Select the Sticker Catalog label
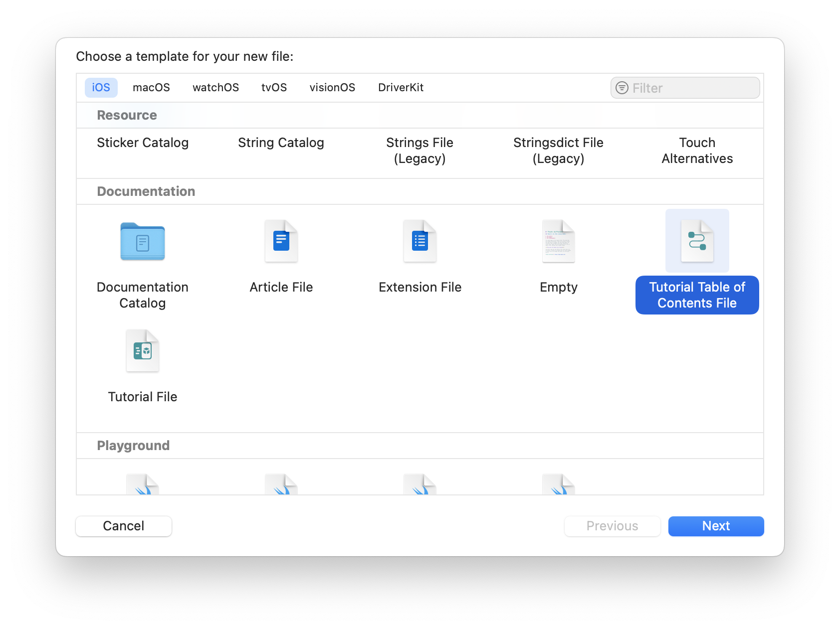Image resolution: width=840 pixels, height=630 pixels. point(143,143)
